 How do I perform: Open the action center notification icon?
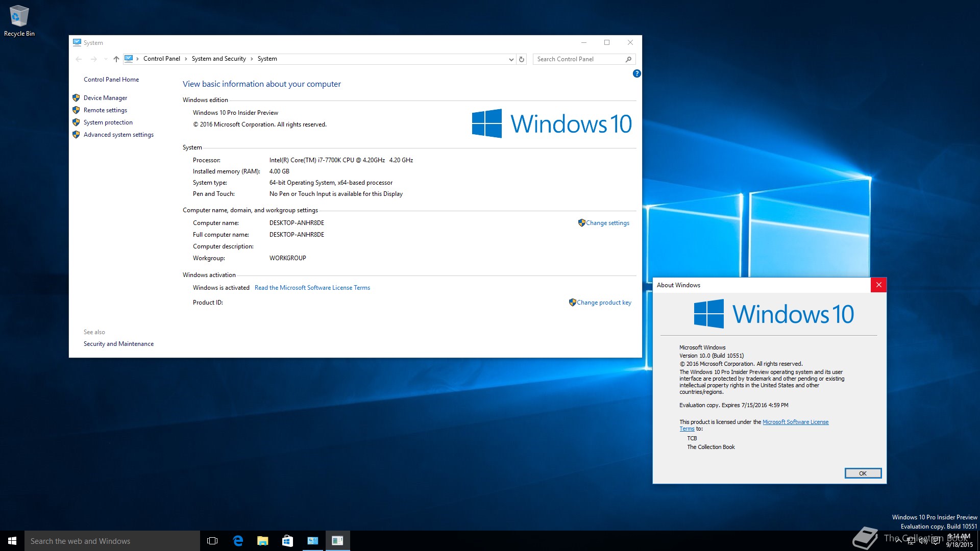click(x=936, y=541)
